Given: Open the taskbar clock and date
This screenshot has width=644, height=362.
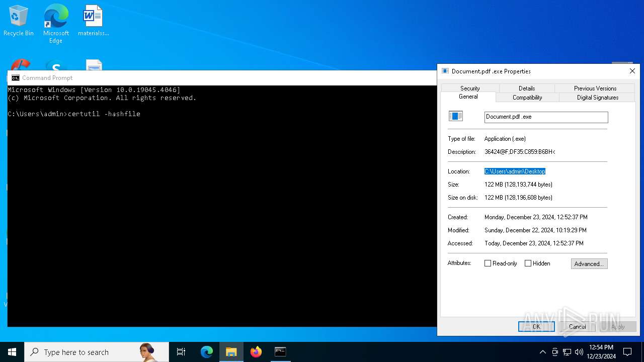Looking at the screenshot, I should [601, 352].
